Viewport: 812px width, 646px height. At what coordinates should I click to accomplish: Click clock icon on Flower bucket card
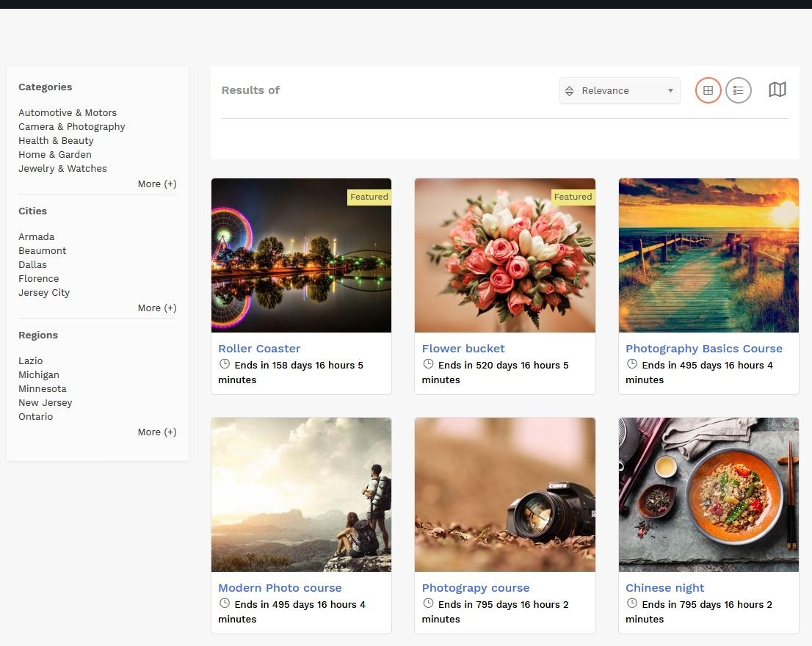coord(428,364)
